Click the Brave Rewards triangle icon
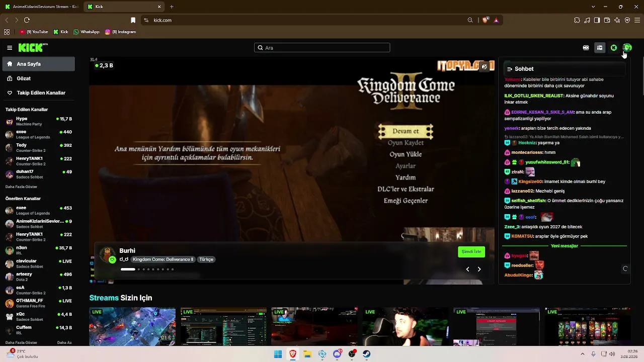This screenshot has height=362, width=644. pos(496,20)
